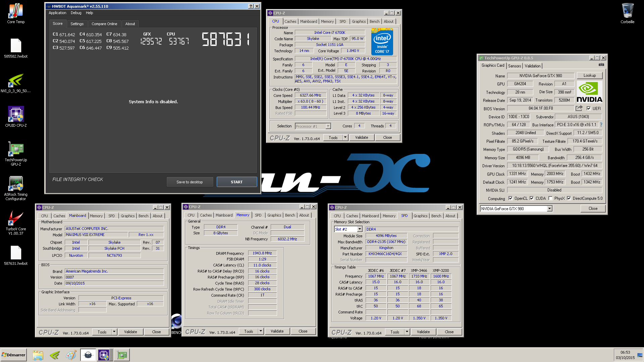The width and height of the screenshot is (644, 362).
Task: Click the Lookup button in GPU-Z
Action: coord(589,75)
